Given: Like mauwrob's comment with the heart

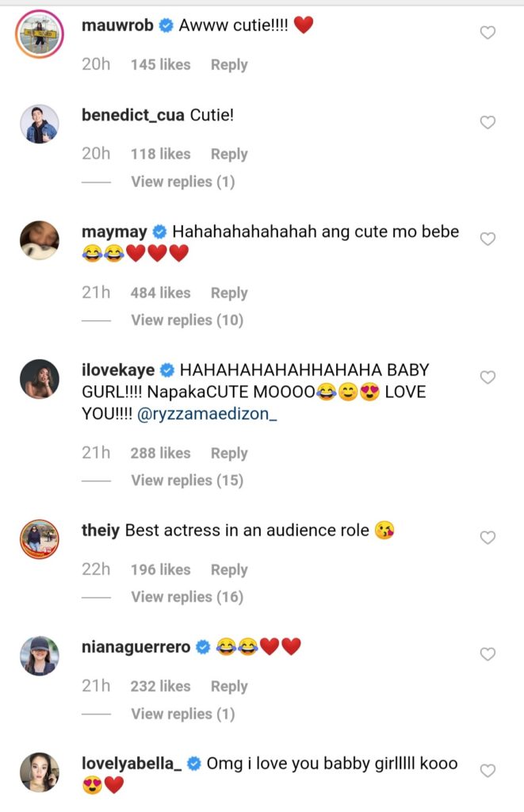Looking at the screenshot, I should click(488, 33).
